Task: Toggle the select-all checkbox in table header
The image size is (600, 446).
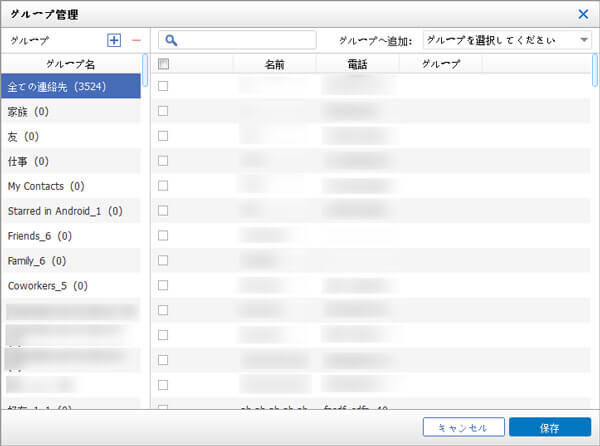Action: [x=164, y=64]
